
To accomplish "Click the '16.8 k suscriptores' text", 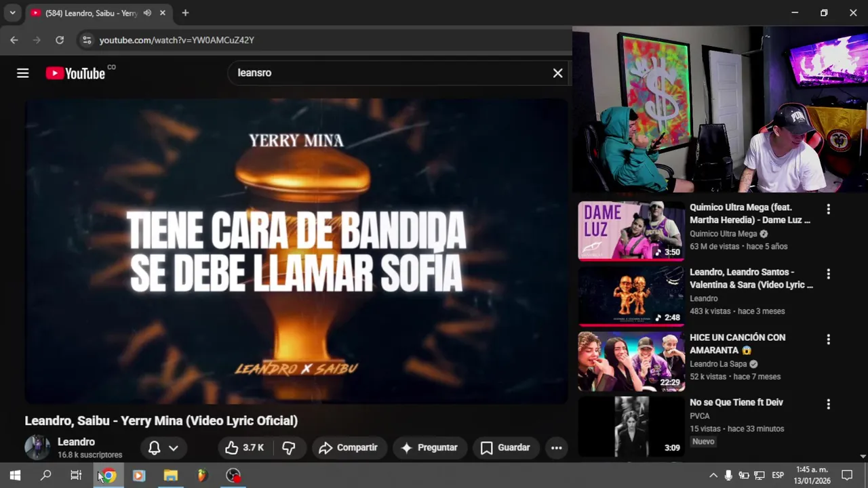I will tap(90, 455).
